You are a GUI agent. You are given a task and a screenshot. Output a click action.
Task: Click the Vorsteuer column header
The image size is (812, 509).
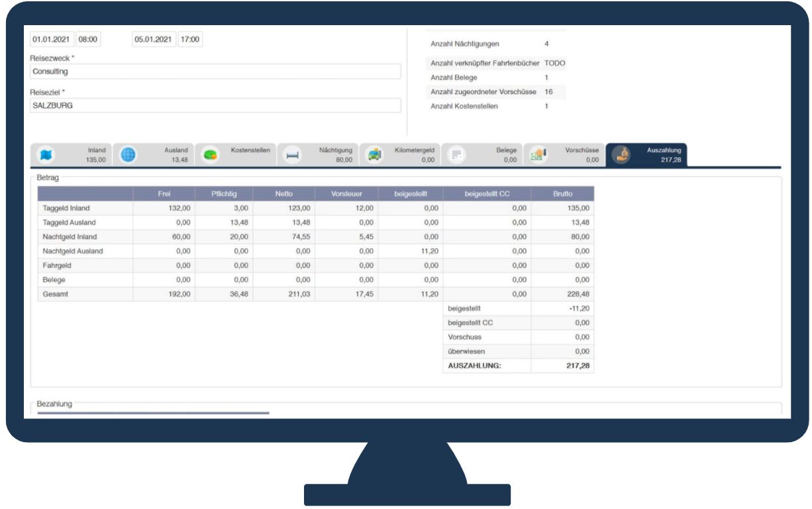[349, 194]
